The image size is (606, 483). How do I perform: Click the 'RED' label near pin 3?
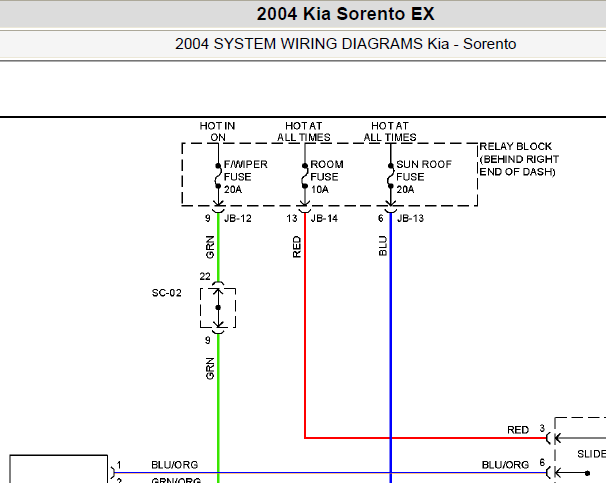(x=518, y=430)
